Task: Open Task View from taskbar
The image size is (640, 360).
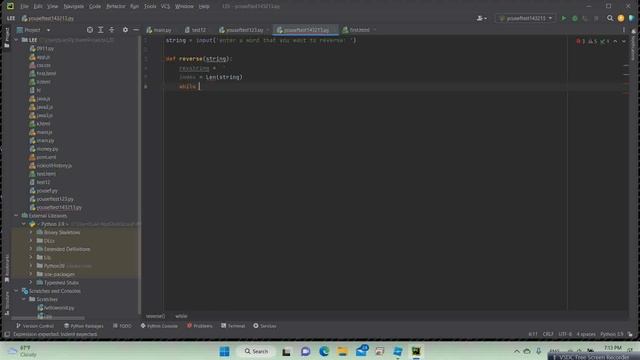Action: [286, 351]
